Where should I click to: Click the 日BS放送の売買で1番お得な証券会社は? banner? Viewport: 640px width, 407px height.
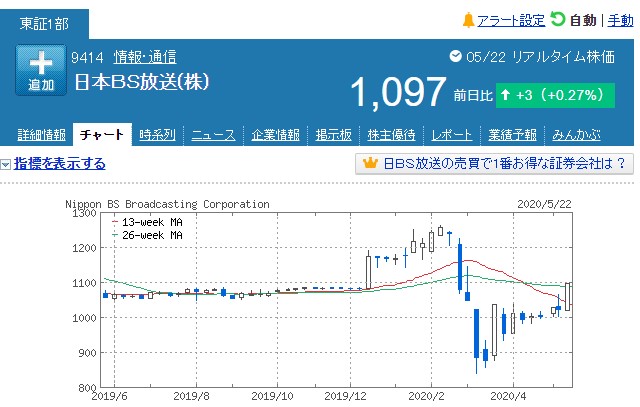pos(494,164)
